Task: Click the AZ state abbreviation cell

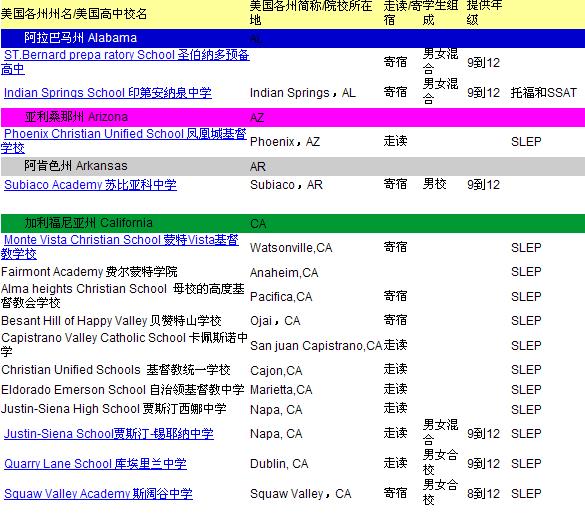Action: tap(257, 118)
